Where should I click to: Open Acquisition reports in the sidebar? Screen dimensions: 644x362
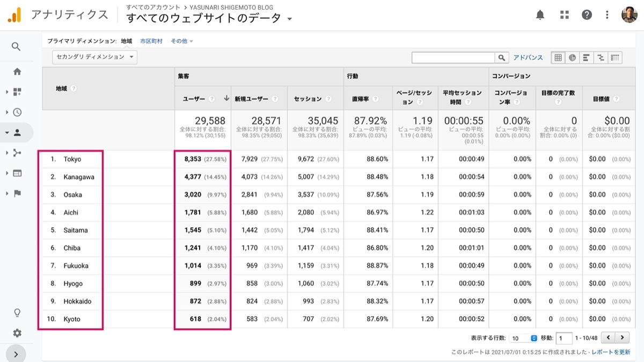17,153
